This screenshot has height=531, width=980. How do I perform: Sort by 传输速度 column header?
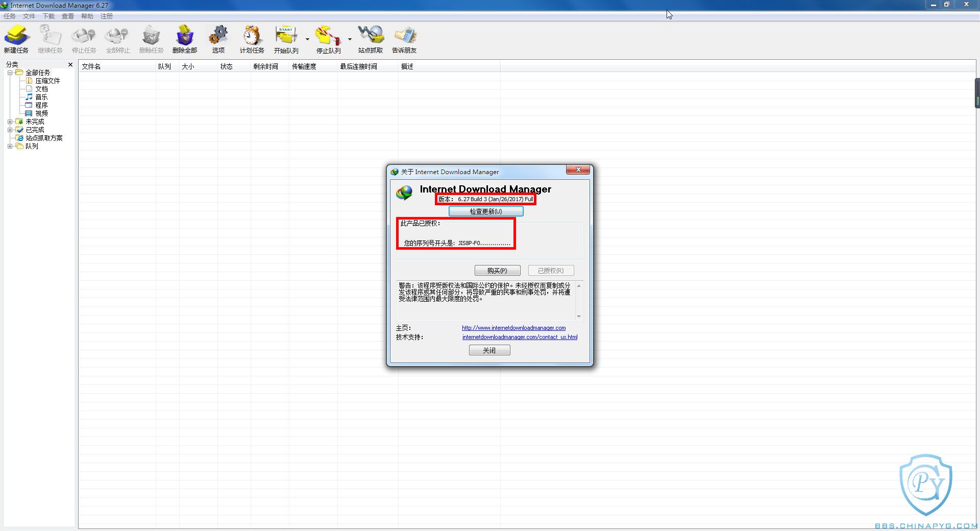click(x=313, y=66)
